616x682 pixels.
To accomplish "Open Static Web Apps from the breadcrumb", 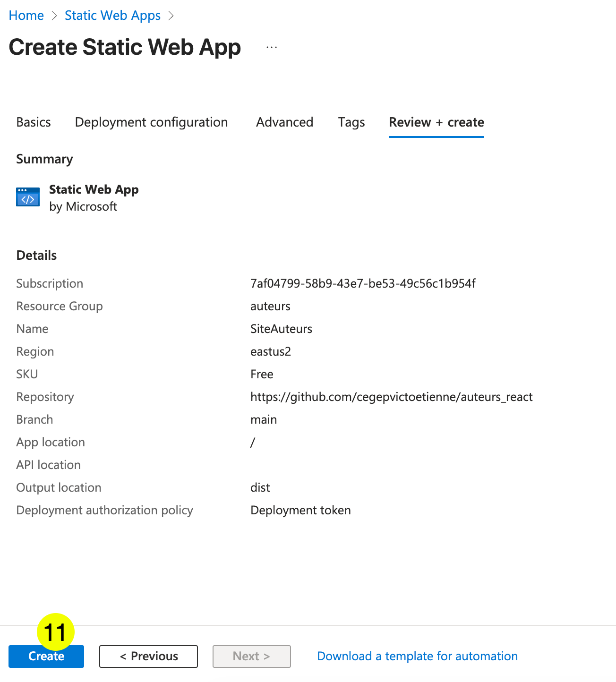I will (112, 15).
